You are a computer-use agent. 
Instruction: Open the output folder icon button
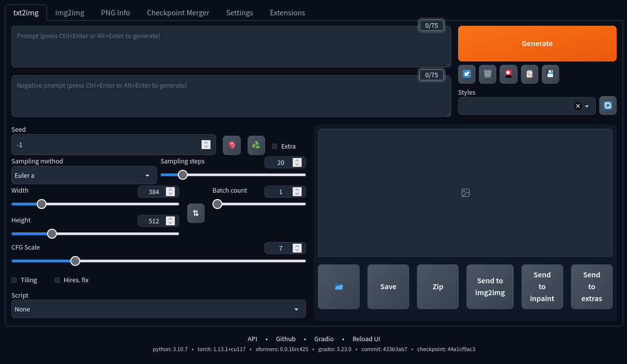(339, 287)
